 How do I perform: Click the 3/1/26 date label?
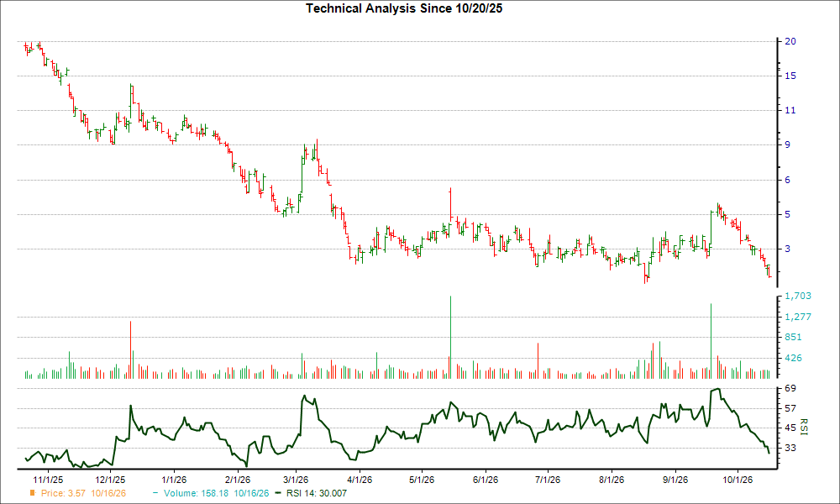[x=296, y=480]
